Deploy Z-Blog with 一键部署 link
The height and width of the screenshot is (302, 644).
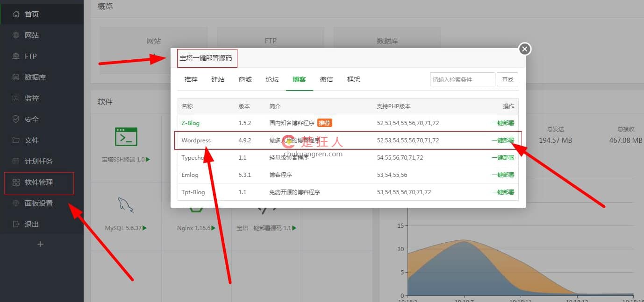click(x=502, y=123)
